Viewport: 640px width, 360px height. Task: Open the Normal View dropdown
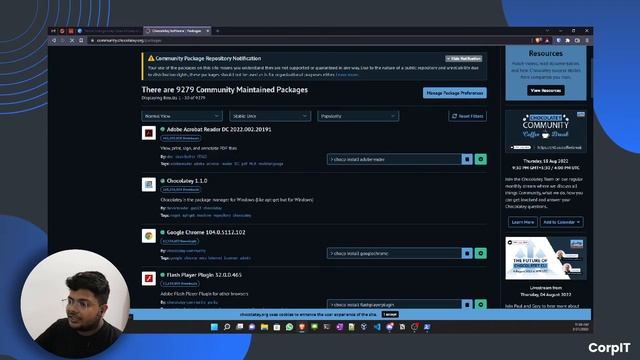[x=182, y=116]
